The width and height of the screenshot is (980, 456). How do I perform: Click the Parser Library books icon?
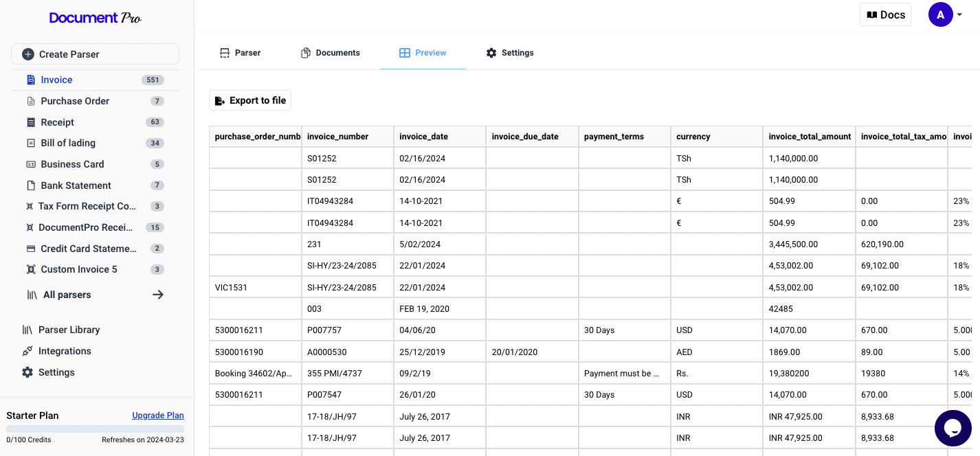27,330
